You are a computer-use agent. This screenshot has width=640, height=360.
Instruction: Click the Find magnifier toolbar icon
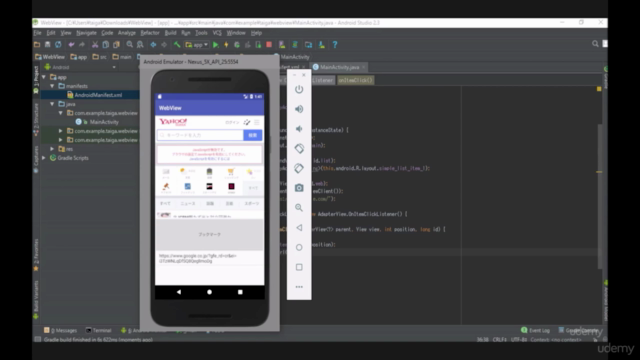pos(129,44)
